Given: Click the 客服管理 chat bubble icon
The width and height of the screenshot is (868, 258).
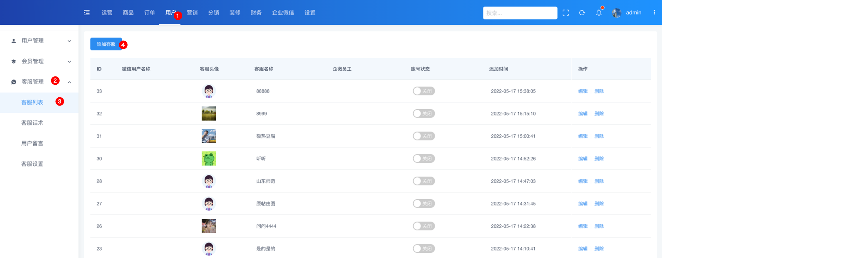Looking at the screenshot, I should pos(14,82).
